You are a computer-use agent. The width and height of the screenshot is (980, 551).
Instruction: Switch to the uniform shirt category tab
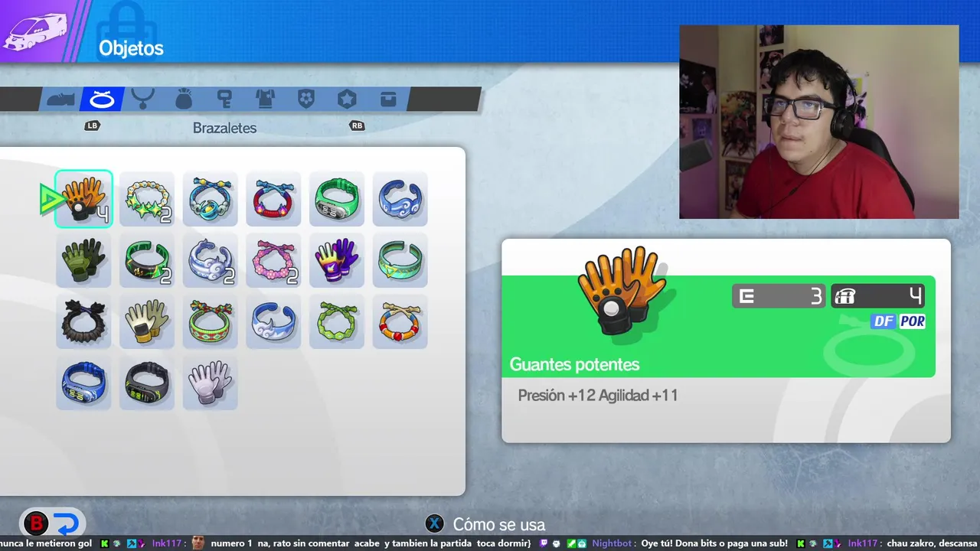(x=265, y=99)
